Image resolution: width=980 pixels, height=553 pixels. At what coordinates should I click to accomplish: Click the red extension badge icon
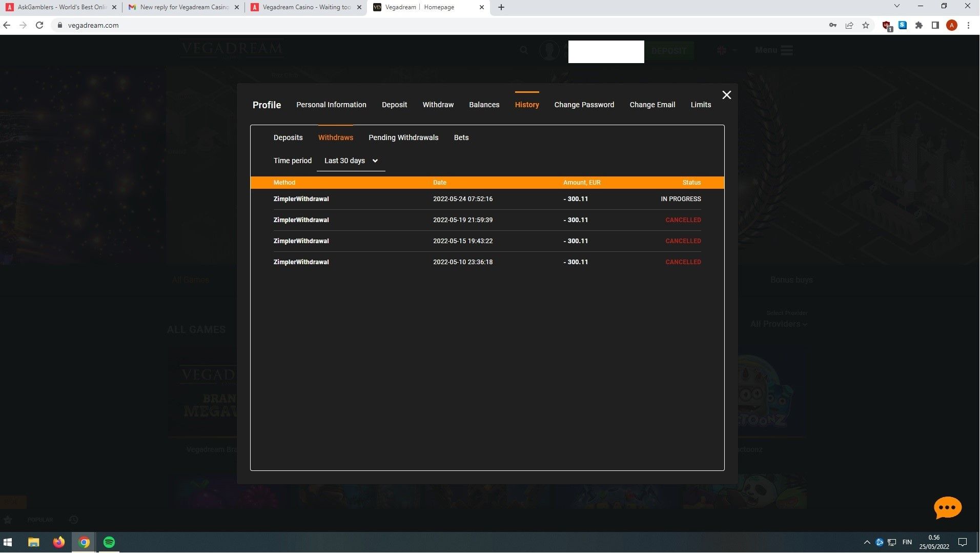tap(887, 26)
